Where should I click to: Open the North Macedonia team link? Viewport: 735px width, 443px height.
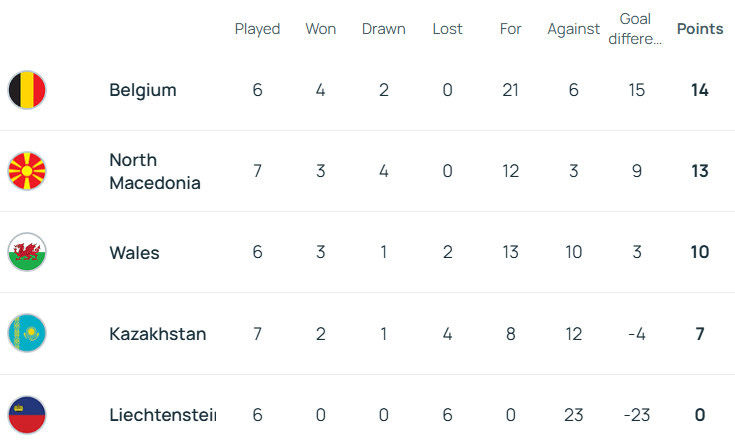pyautogui.click(x=154, y=171)
